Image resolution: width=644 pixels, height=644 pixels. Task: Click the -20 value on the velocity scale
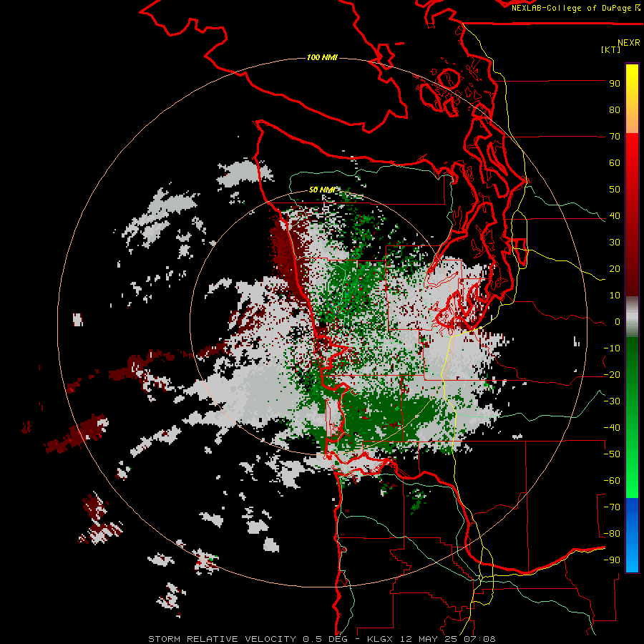(612, 375)
